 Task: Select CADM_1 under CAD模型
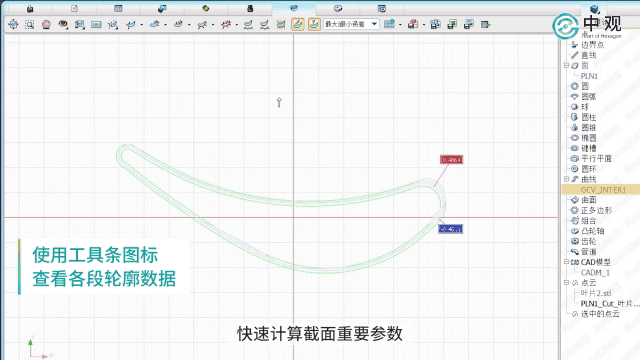595,273
